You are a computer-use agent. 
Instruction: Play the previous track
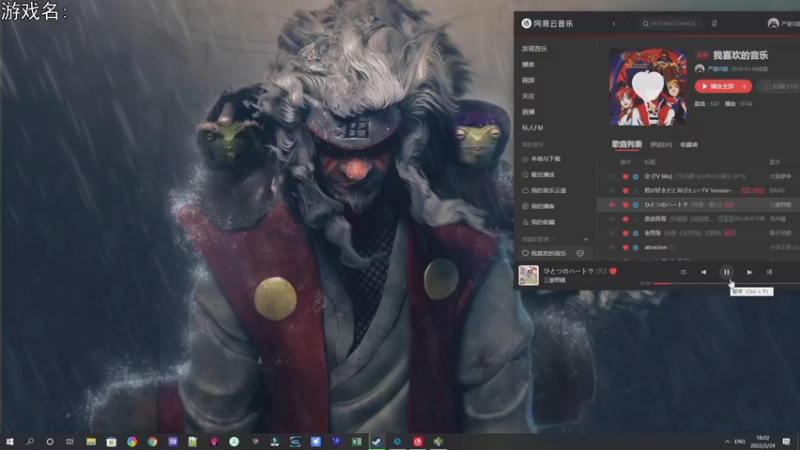[x=704, y=272]
